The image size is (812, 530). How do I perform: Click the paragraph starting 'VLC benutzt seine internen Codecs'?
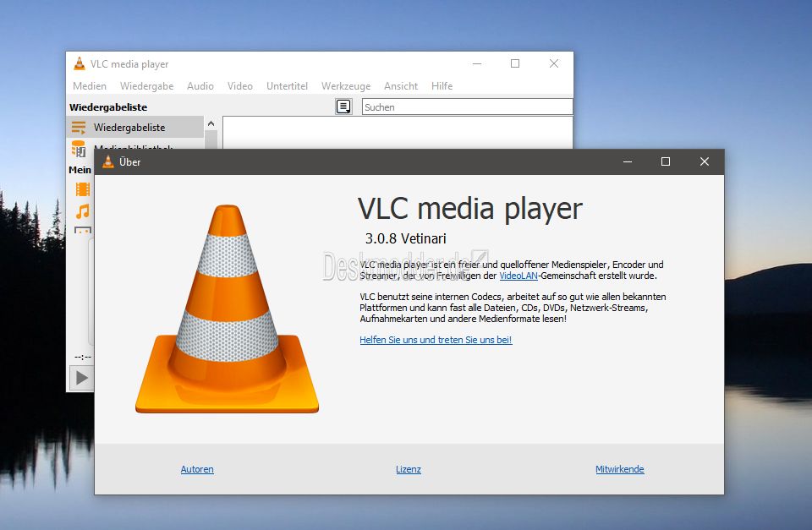[513, 308]
